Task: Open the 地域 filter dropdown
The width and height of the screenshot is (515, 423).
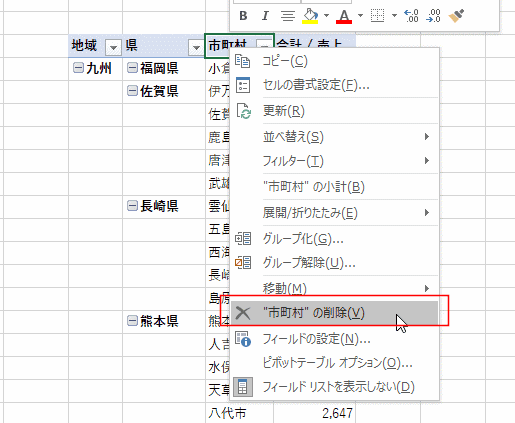Action: pyautogui.click(x=113, y=47)
